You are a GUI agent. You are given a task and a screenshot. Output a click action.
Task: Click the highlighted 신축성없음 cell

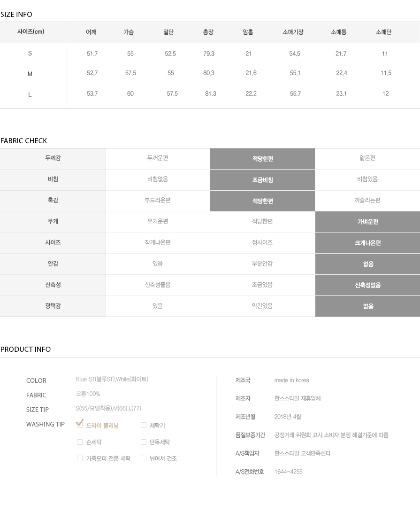click(x=368, y=285)
